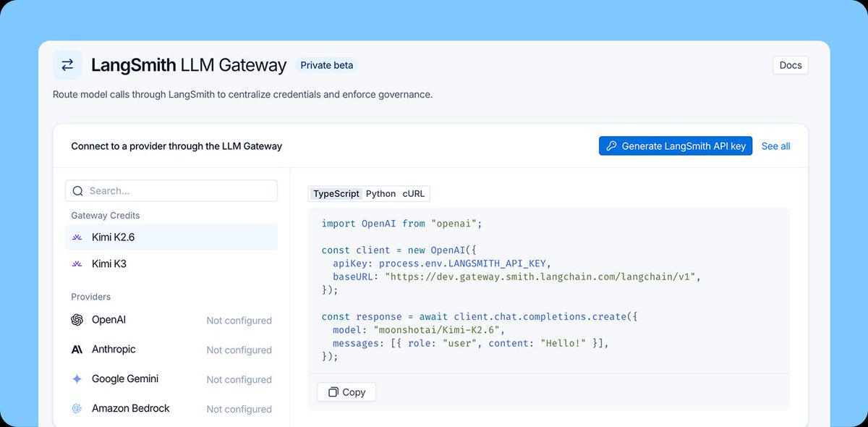Click the Amazon Bedrock logo icon
Image resolution: width=868 pixels, height=427 pixels.
coord(77,409)
